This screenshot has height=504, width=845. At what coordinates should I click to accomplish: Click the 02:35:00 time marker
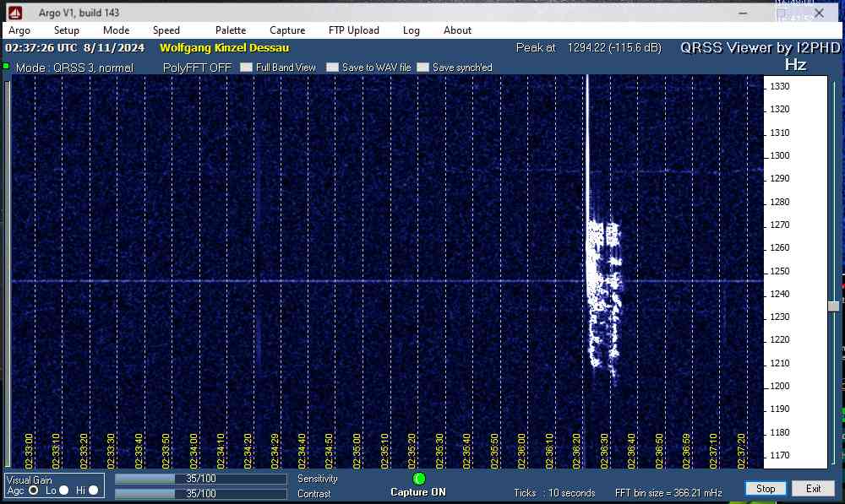tap(357, 451)
